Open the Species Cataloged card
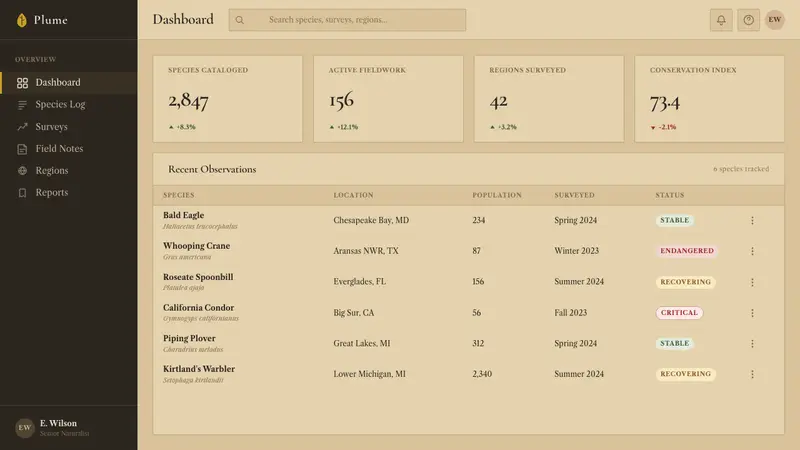This screenshot has width=800, height=450. pos(228,99)
